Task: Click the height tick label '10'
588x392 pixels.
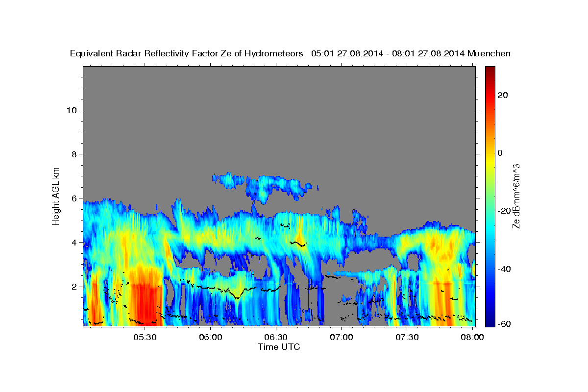Action: (x=72, y=110)
